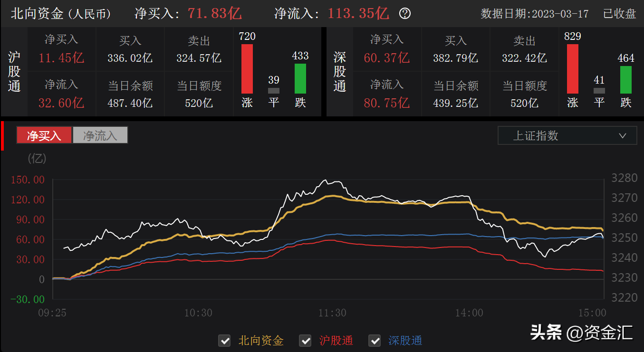Click 沪股通 falling count 433
The image size is (644, 352).
300,56
